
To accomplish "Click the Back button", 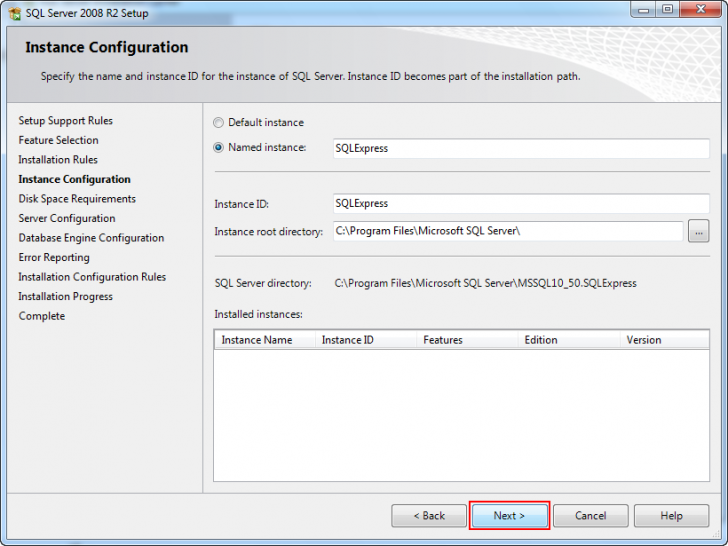I will [429, 516].
